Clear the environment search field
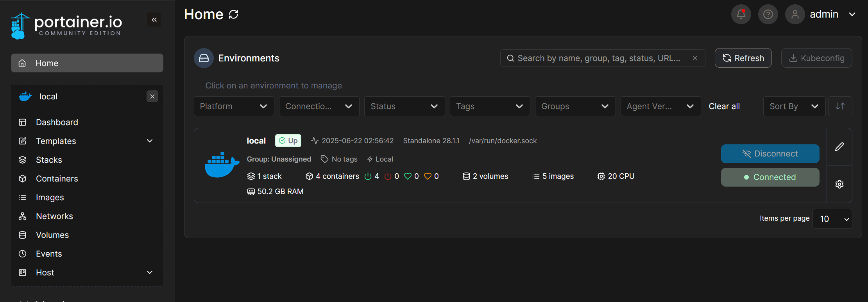Image resolution: width=868 pixels, height=302 pixels. [x=695, y=58]
